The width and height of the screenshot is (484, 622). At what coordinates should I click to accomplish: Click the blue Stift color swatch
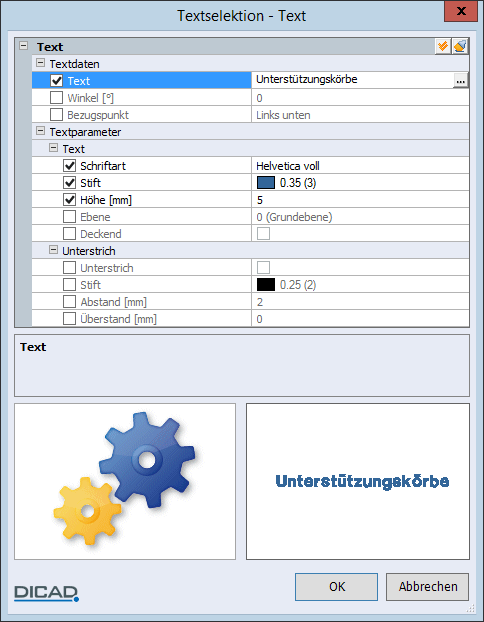[x=266, y=183]
